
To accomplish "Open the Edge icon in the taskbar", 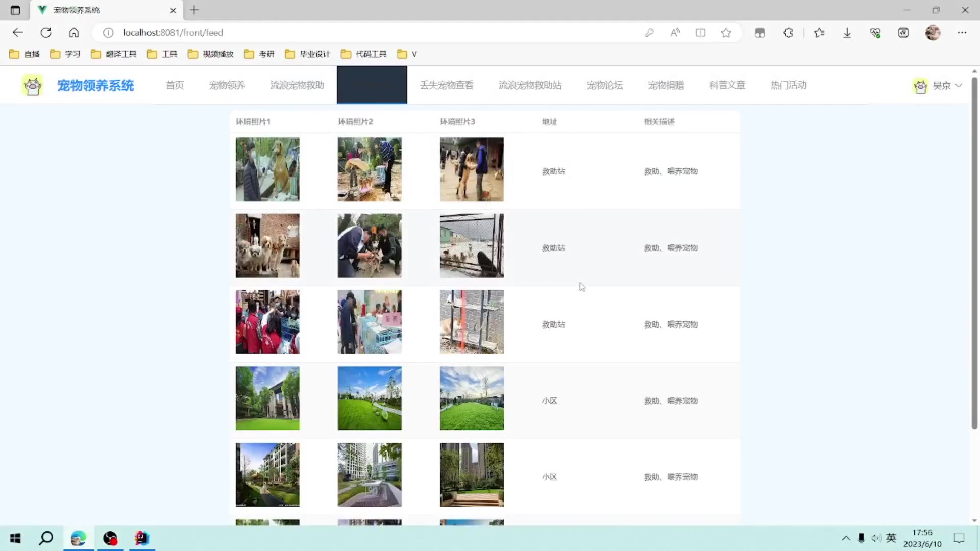I will pyautogui.click(x=78, y=538).
